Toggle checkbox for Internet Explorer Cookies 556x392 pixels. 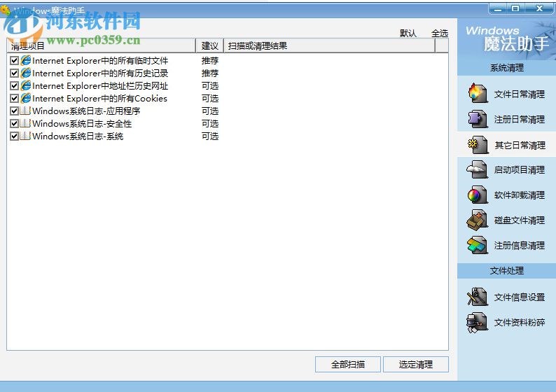point(14,99)
